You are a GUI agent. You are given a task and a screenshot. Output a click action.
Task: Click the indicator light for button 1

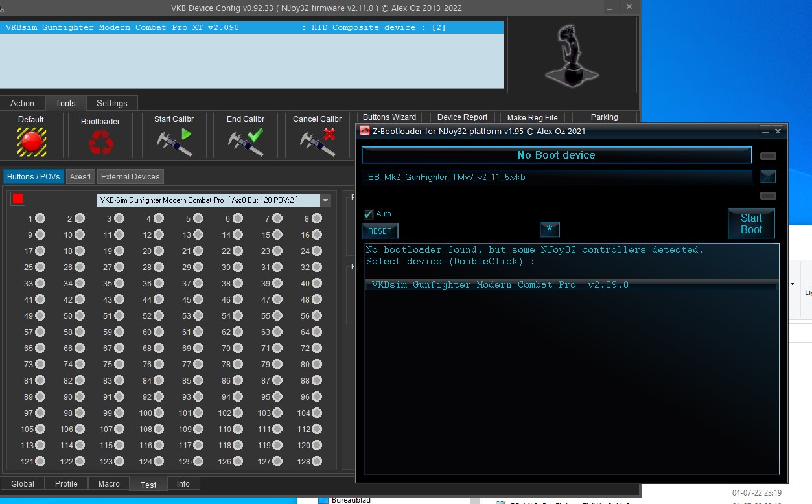click(x=40, y=219)
